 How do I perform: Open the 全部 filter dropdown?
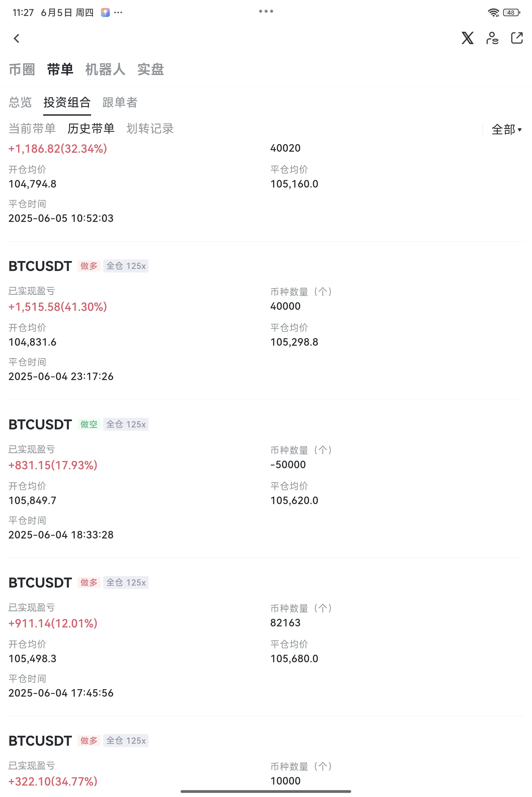pos(507,129)
